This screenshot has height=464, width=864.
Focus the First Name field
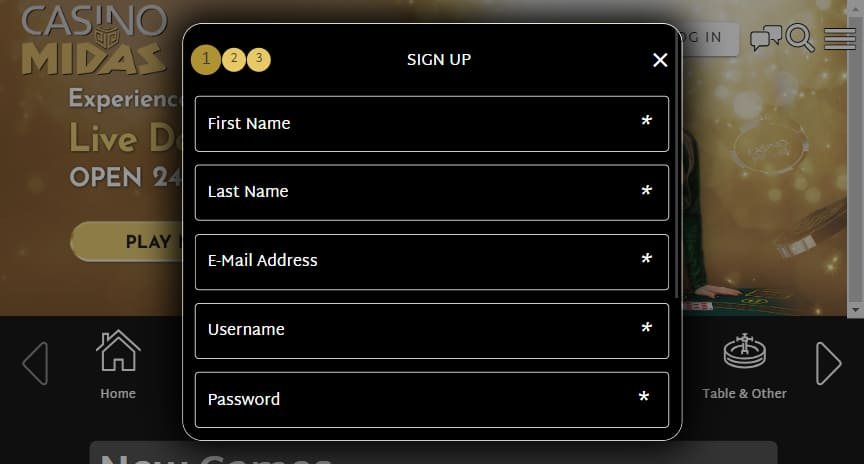(432, 123)
